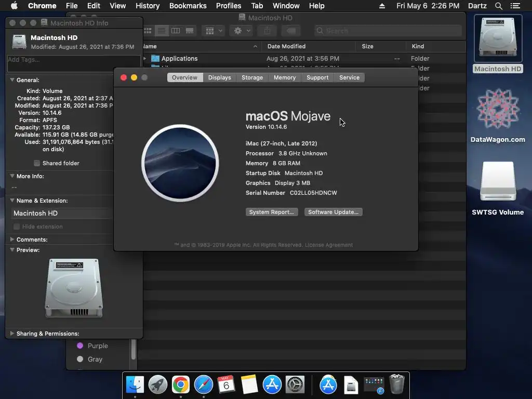The width and height of the screenshot is (532, 399).
Task: Open Finder from the Dock
Action: point(135,384)
